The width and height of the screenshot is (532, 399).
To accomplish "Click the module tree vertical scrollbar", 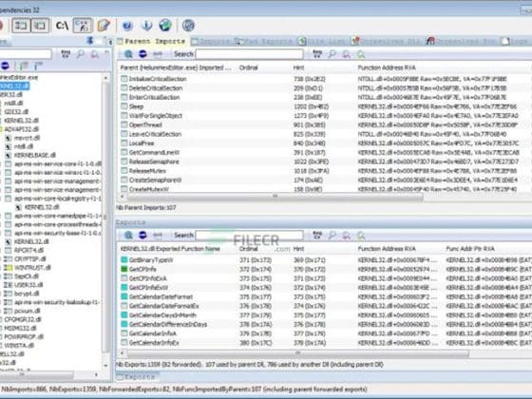I will click(x=105, y=218).
